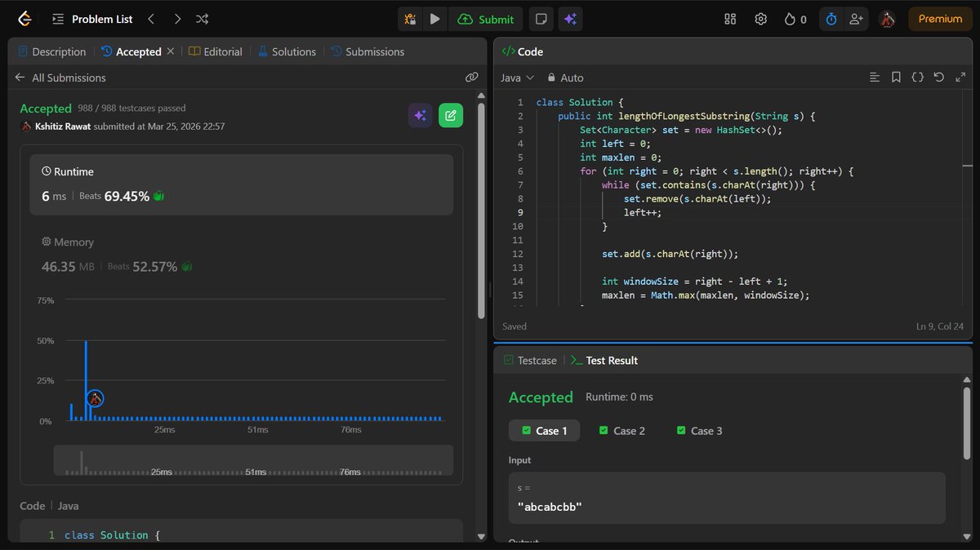
Task: Open the Solutions tab
Action: (287, 51)
